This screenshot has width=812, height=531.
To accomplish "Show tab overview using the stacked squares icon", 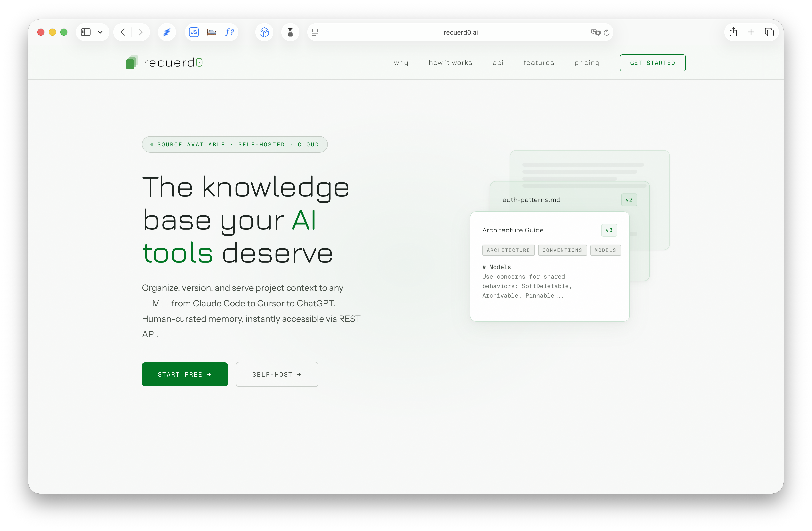I will coord(769,32).
